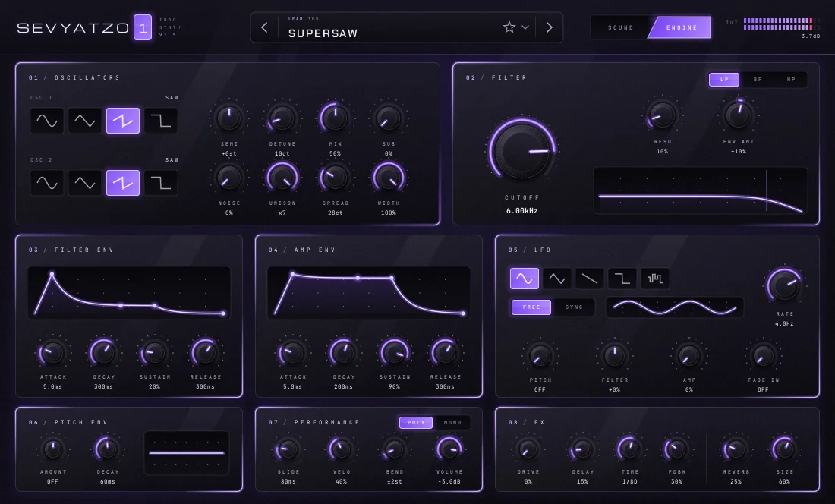
Task: Choose the triangle LFO shape
Action: pos(557,279)
